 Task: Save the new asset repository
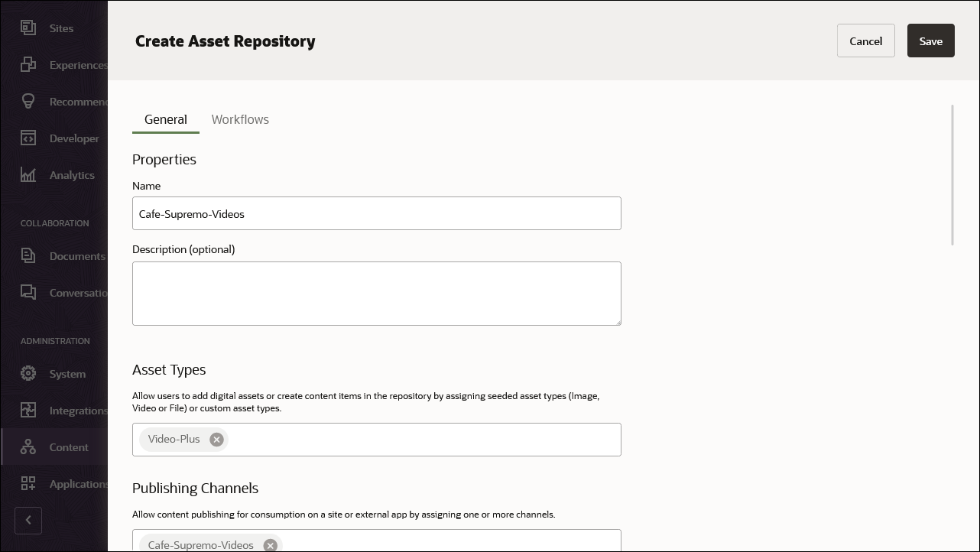pos(930,41)
